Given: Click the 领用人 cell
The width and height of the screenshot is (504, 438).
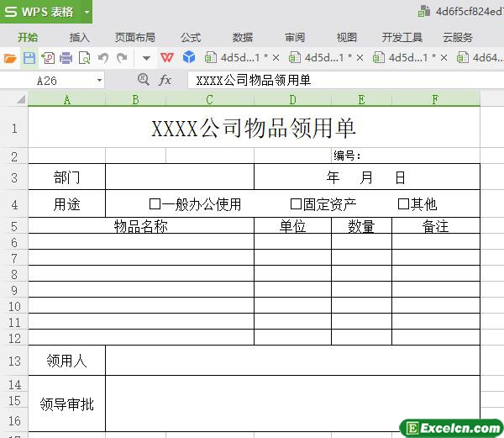Looking at the screenshot, I should tap(67, 361).
